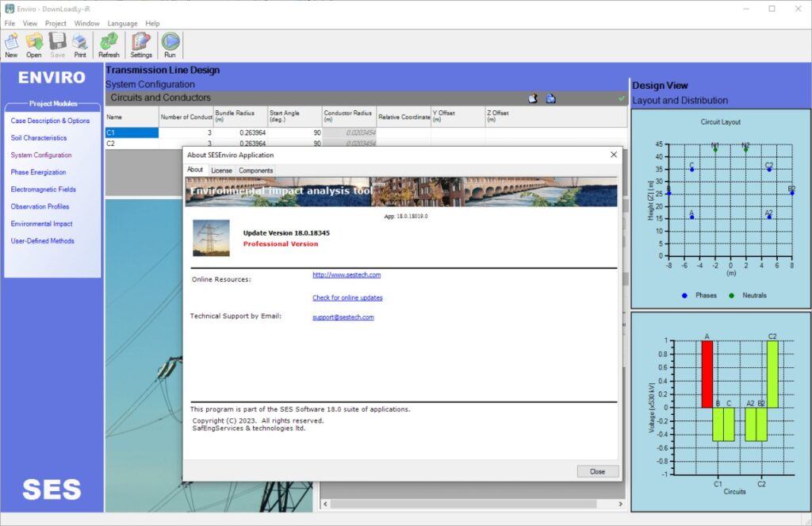Close the About SESEnviro dialog with X
Screen dimensions: 812x526
point(613,155)
